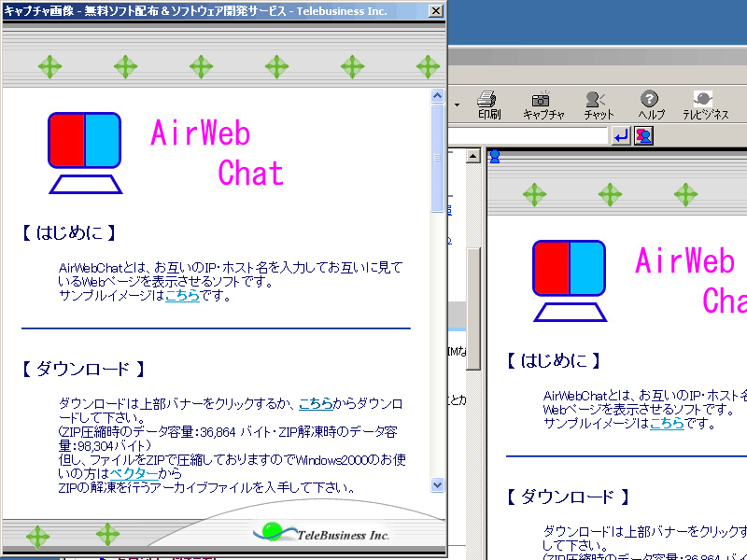Click the TeleBusiness Inc. logo at bottom
This screenshot has height=560, width=747.
coord(321,532)
